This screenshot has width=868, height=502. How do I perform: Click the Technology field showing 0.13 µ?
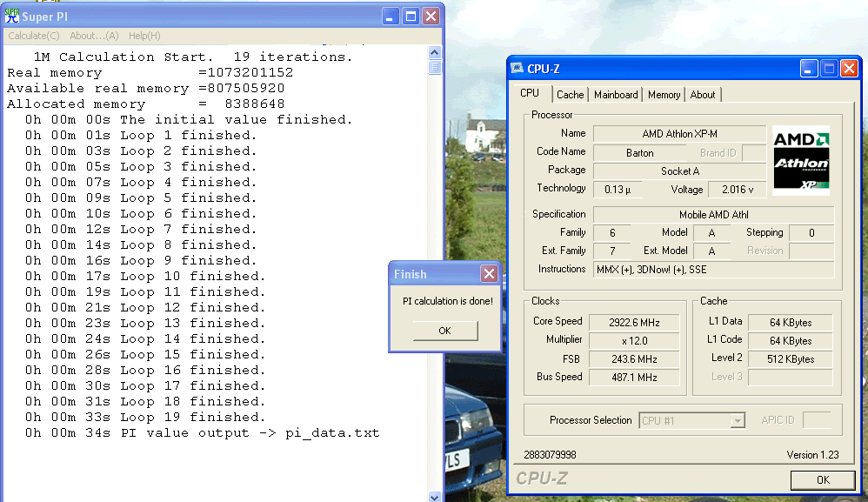618,190
